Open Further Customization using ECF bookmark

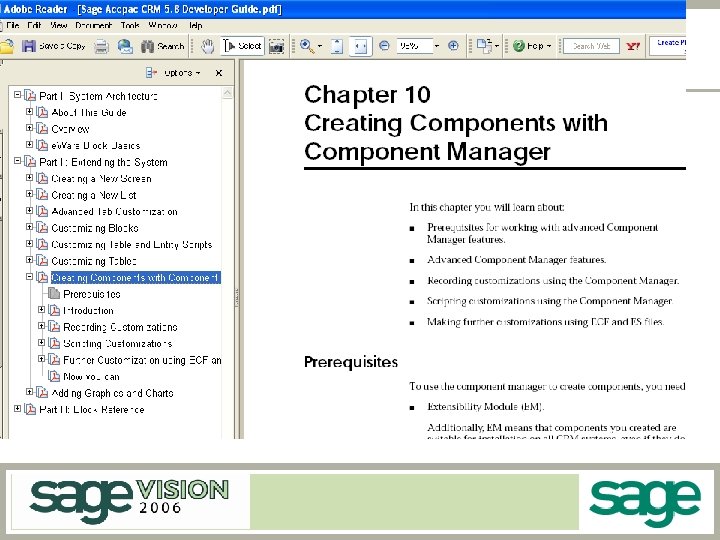(x=142, y=360)
